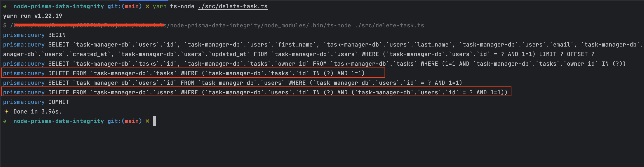This screenshot has height=167, width=644.
Task: Click the prisma:query COMMIT line
Action: (x=36, y=102)
